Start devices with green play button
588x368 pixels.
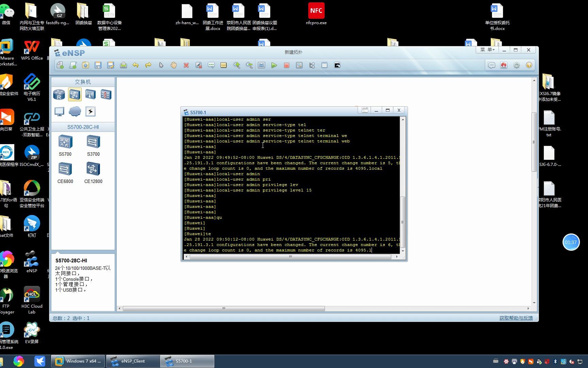pyautogui.click(x=274, y=65)
